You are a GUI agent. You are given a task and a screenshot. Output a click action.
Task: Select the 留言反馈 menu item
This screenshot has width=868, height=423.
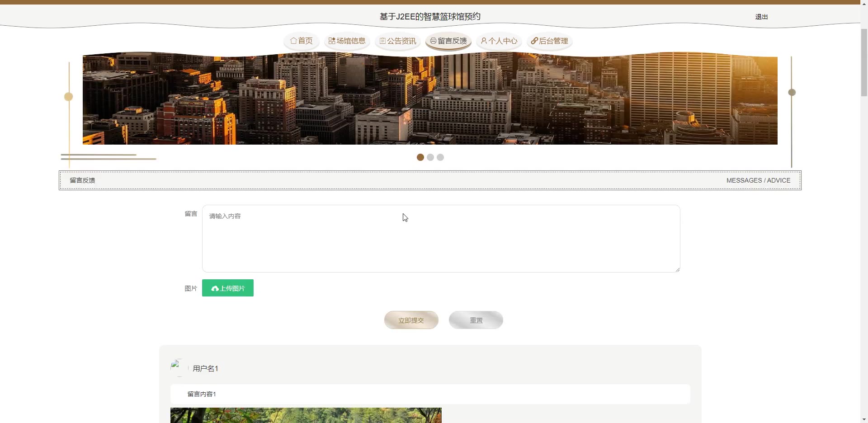click(x=448, y=41)
